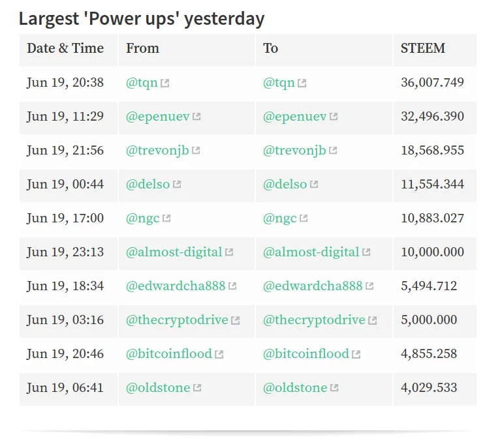Viewport: 487px width, 448px height.
Task: Click external link icon beside @epenuev in To column
Action: [334, 117]
